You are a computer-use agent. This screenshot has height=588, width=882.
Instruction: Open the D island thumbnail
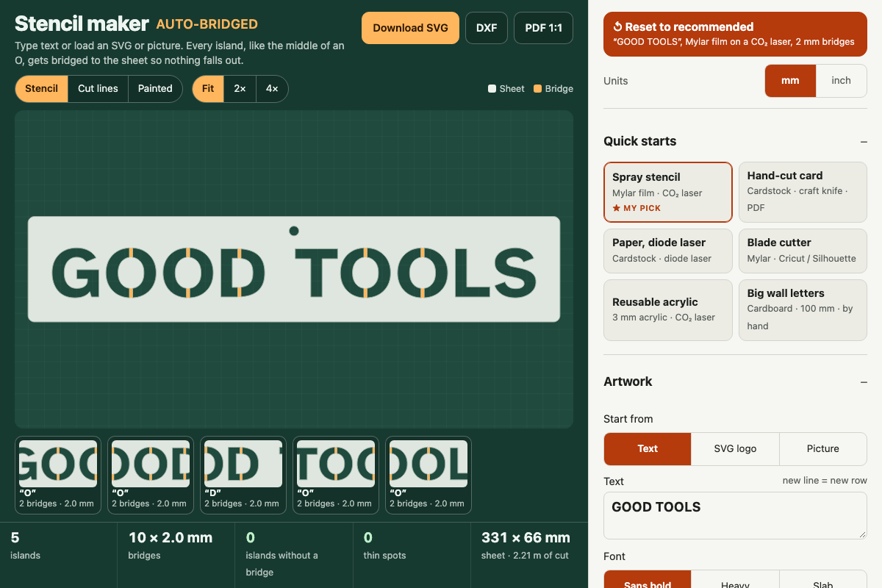[x=243, y=475]
